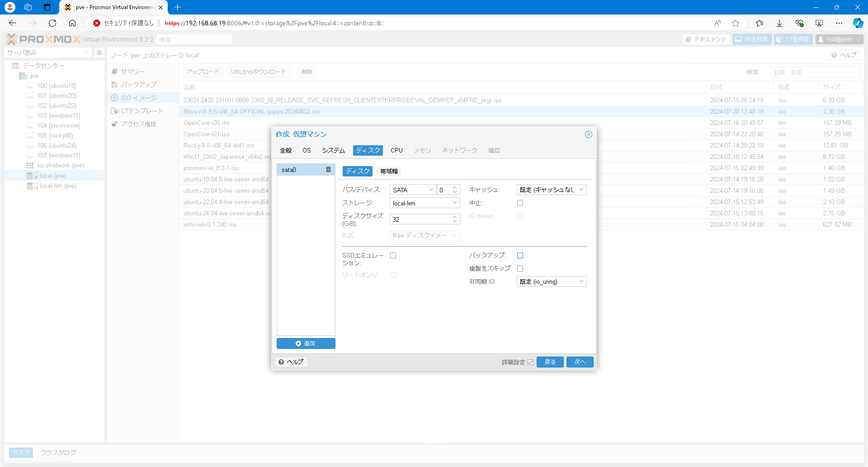Viewport: 868px width, 467px height.
Task: Click the Proxmox logo
Action: click(x=43, y=39)
